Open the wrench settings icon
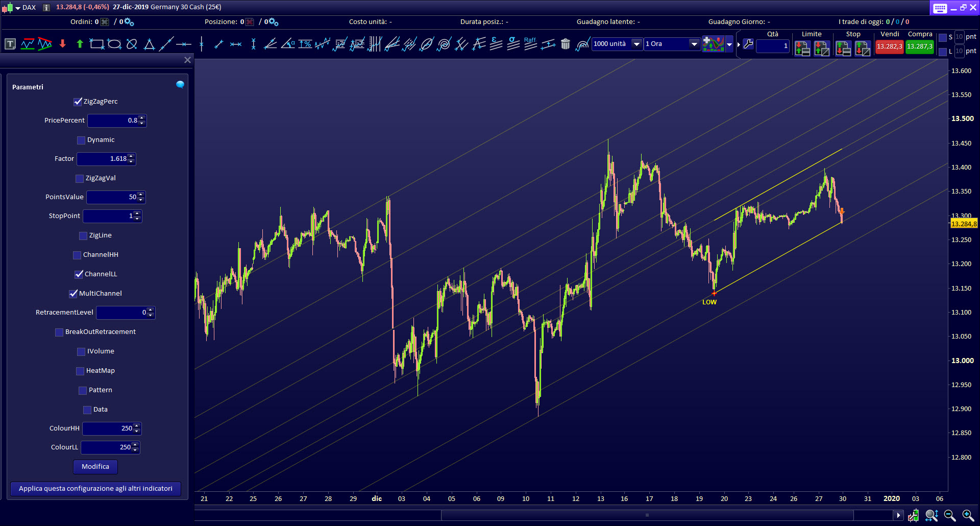Screen dimensions: 980x526 [748, 44]
